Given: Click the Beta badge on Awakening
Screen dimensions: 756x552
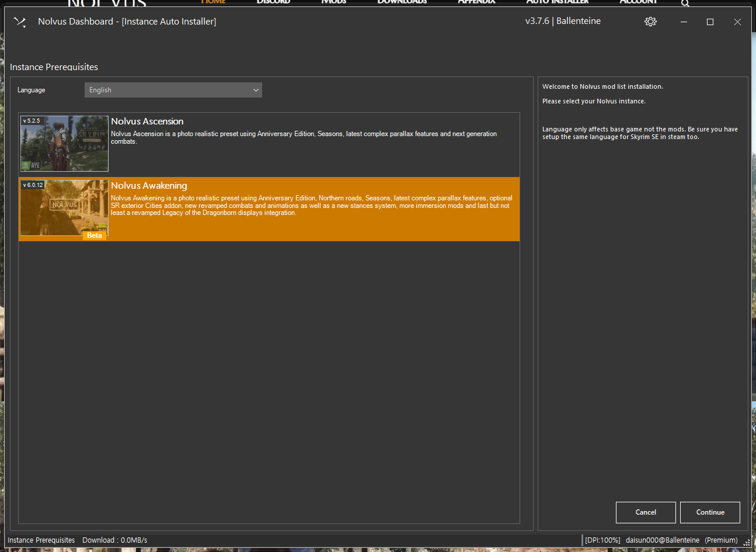Looking at the screenshot, I should (x=95, y=235).
